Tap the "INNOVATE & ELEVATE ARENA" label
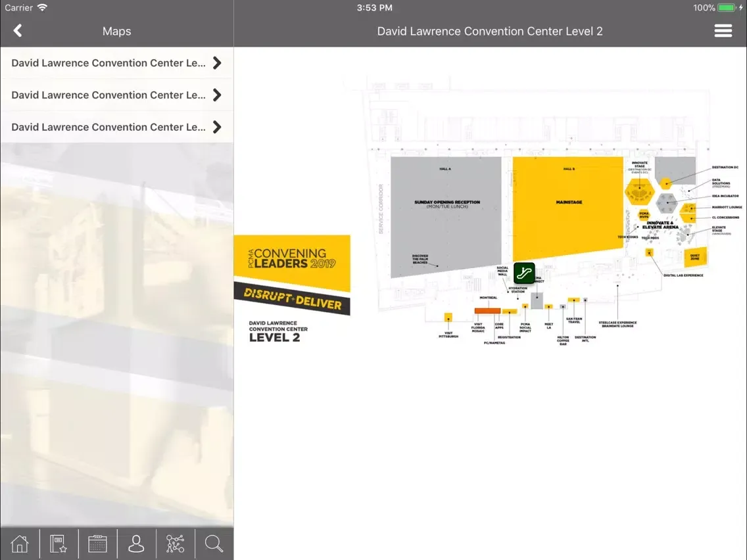Screen dimensions: 747x560 coord(660,225)
